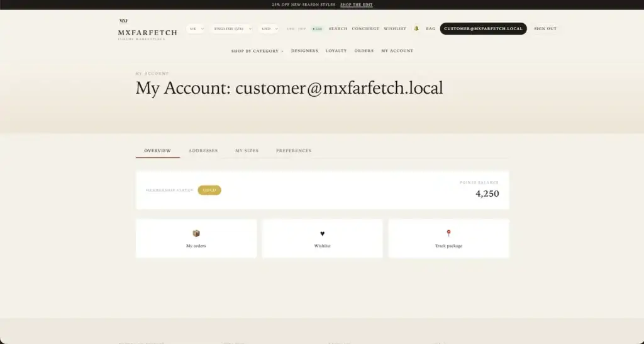Screen dimensions: 644x344
Task: Open the Wishlist heart icon card
Action: (323, 238)
